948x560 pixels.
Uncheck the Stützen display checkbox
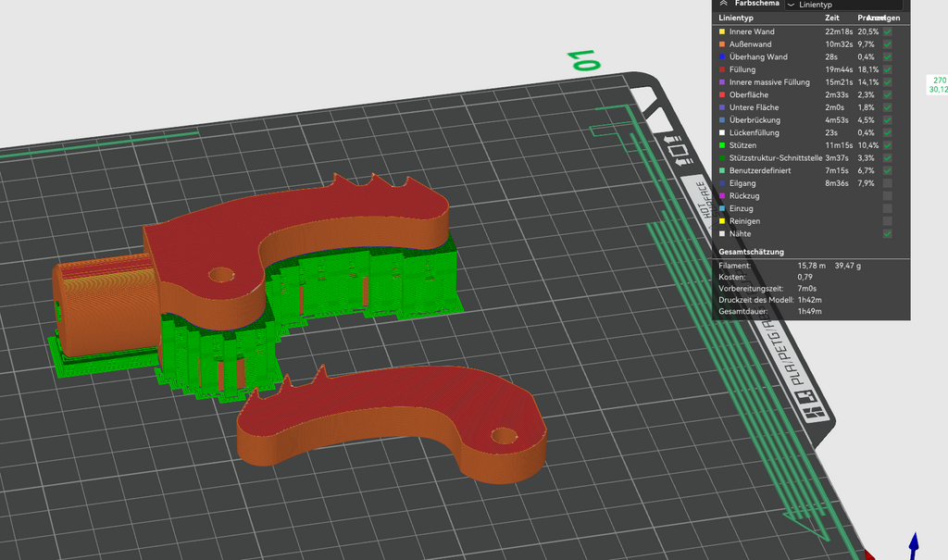(x=887, y=145)
